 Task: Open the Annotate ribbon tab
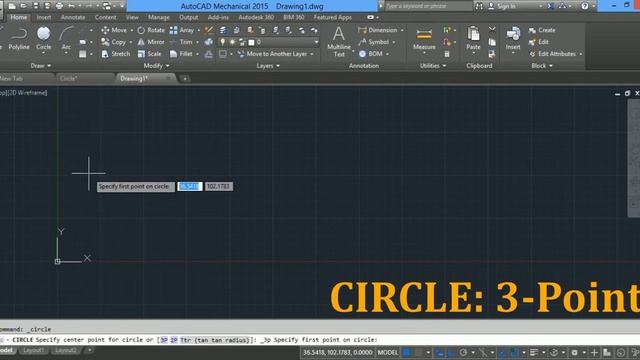[x=73, y=18]
